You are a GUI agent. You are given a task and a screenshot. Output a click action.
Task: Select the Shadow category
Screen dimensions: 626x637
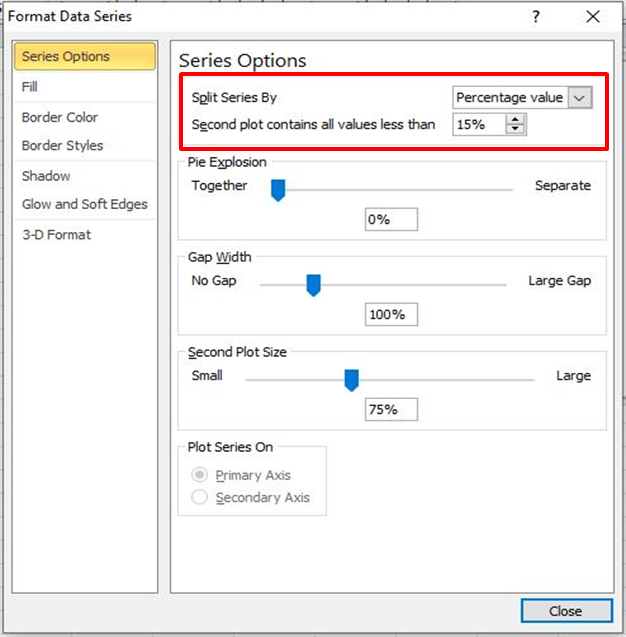[46, 176]
